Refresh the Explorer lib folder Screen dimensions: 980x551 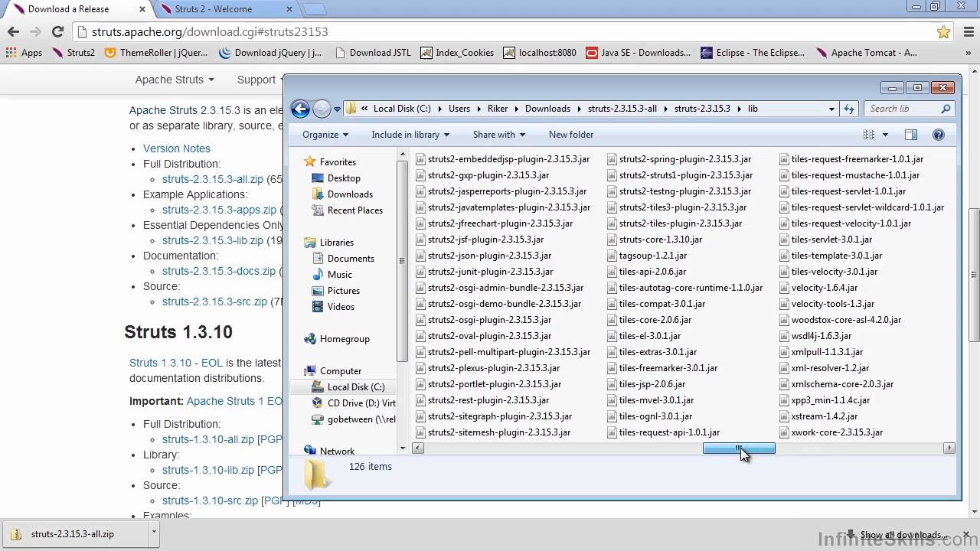[848, 109]
